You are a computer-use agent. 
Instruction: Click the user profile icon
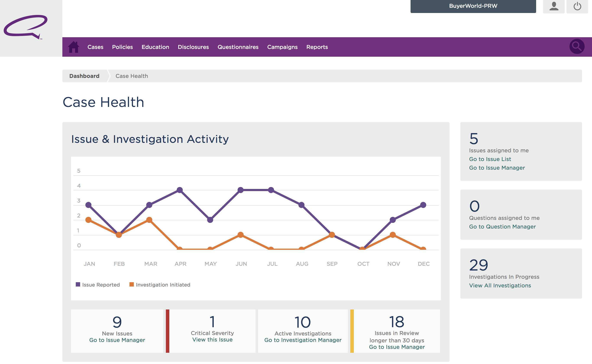tap(554, 6)
